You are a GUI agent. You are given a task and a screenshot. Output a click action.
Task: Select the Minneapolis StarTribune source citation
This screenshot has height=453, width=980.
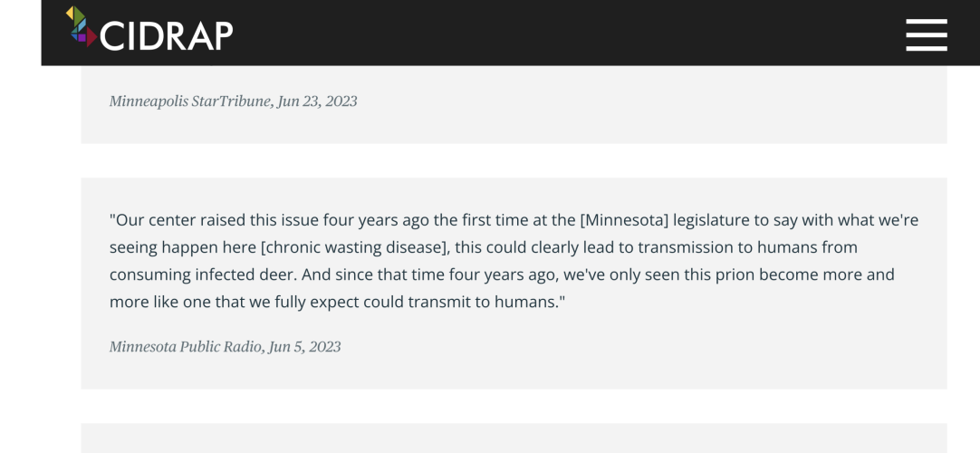pos(233,101)
